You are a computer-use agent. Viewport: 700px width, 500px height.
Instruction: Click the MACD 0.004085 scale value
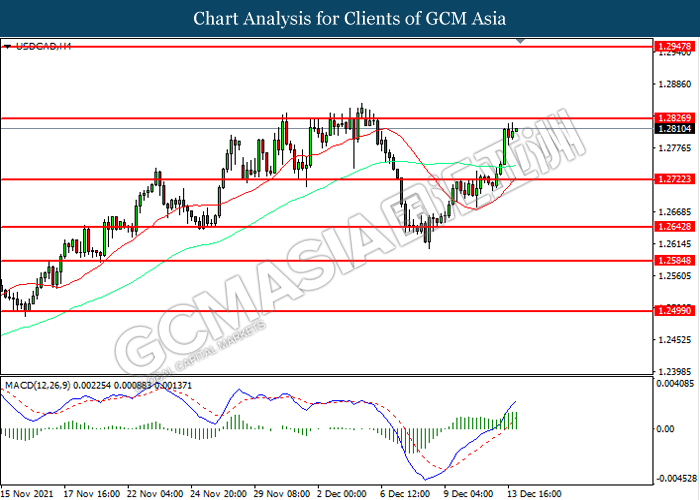point(675,383)
